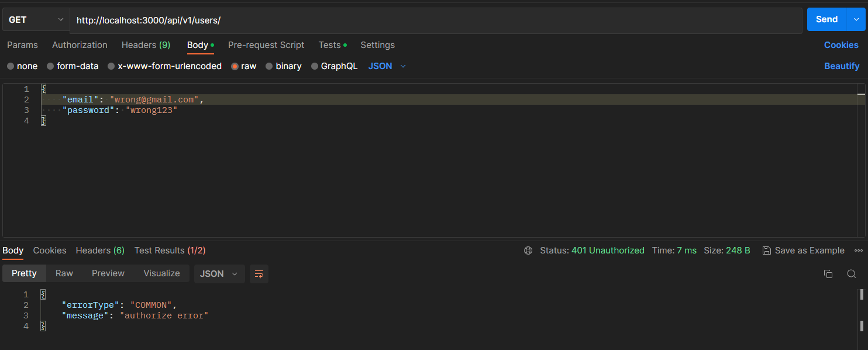Switch to the Params tab
This screenshot has height=350, width=868.
pyautogui.click(x=22, y=44)
